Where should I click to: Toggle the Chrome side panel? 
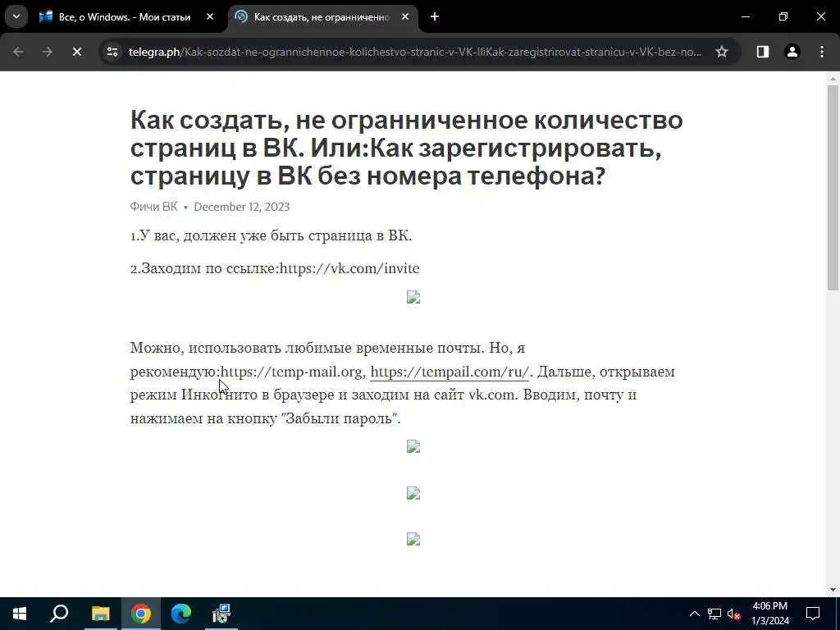pos(763,52)
